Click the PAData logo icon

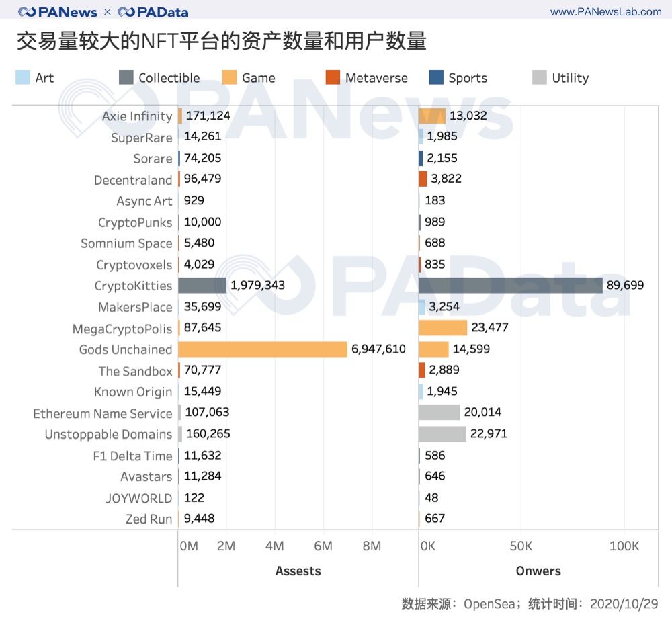126,12
